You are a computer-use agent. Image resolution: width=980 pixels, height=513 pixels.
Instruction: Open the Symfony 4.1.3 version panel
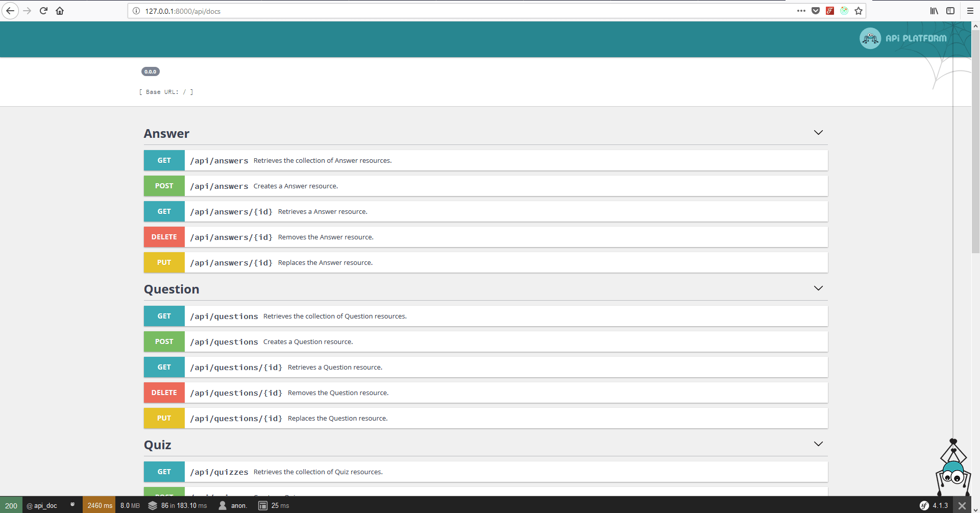click(934, 505)
